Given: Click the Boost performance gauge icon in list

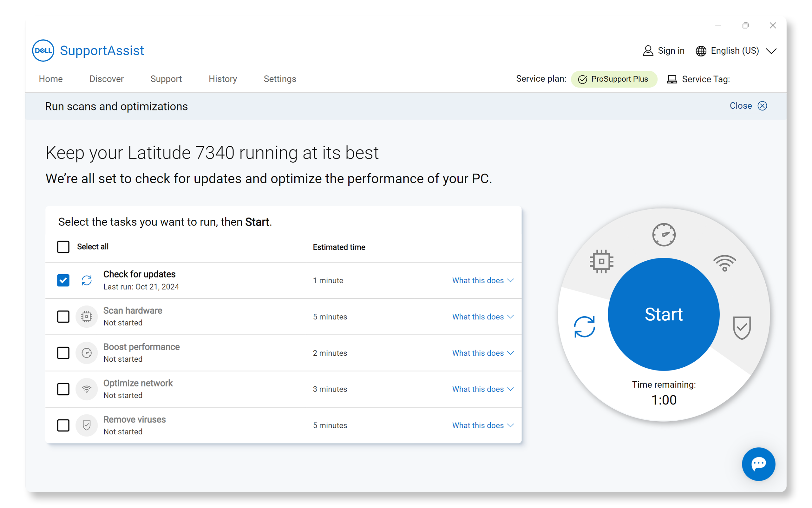Looking at the screenshot, I should (x=87, y=353).
